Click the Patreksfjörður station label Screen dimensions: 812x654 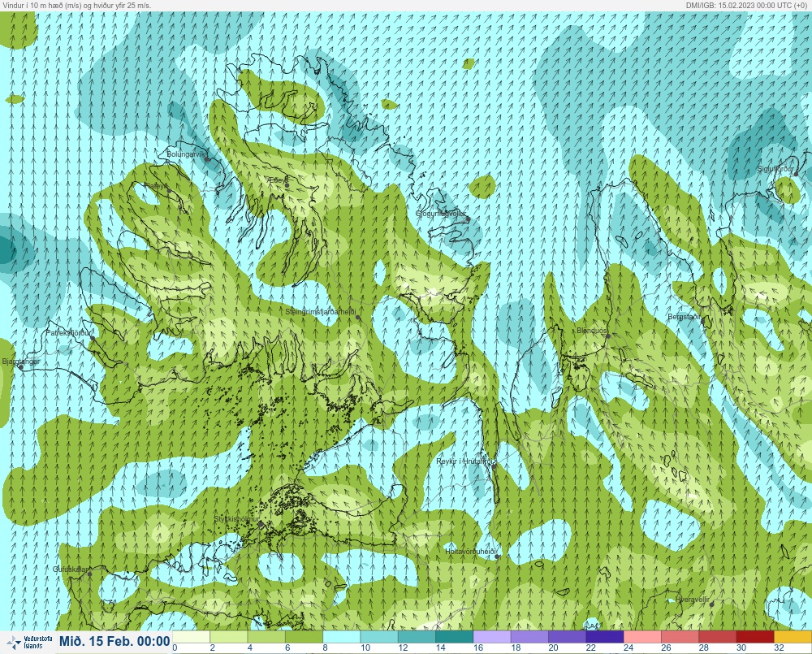point(69,333)
